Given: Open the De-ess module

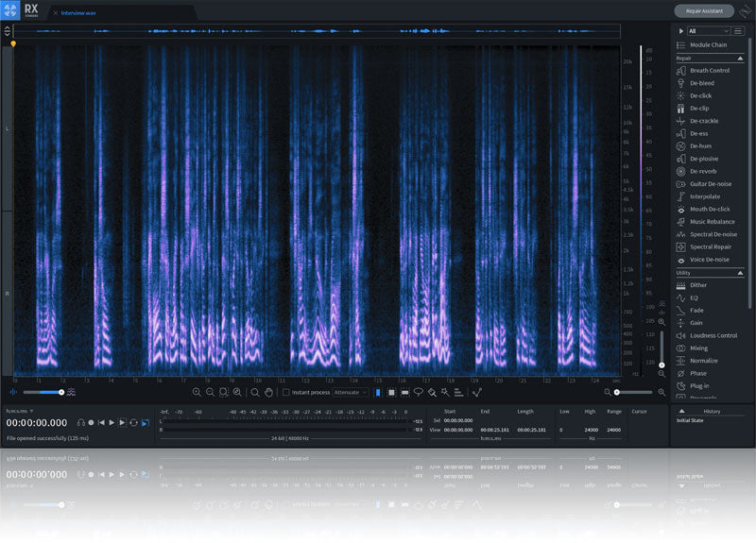Looking at the screenshot, I should tap(693, 133).
